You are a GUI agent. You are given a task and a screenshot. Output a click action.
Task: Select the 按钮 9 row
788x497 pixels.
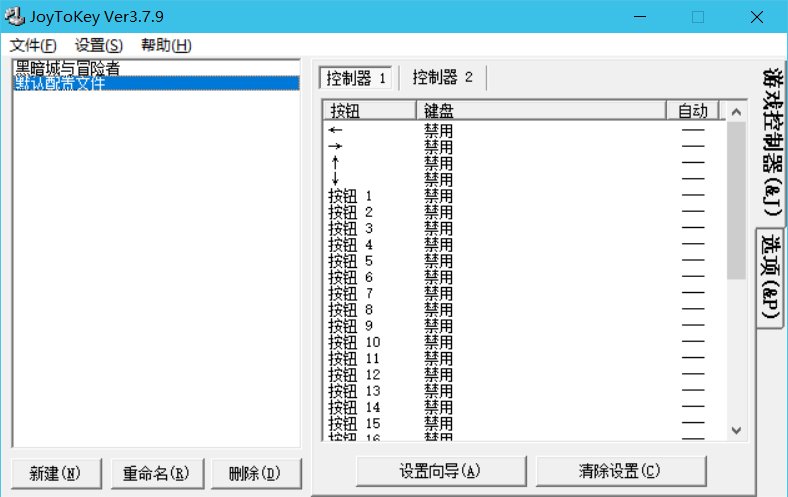[524, 325]
